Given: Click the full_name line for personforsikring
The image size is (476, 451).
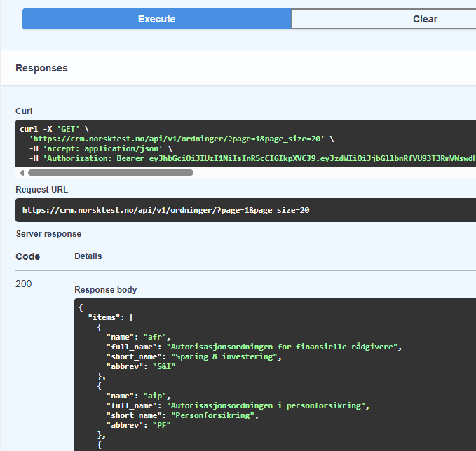Looking at the screenshot, I should coord(238,405).
